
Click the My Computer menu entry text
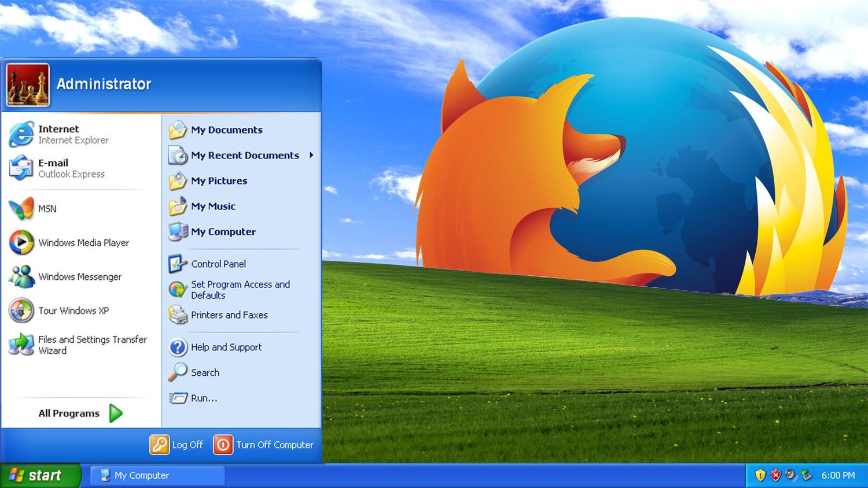[223, 231]
